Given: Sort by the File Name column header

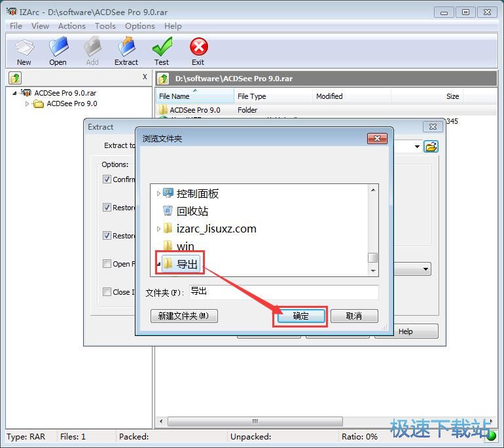Looking at the screenshot, I should pyautogui.click(x=196, y=96).
